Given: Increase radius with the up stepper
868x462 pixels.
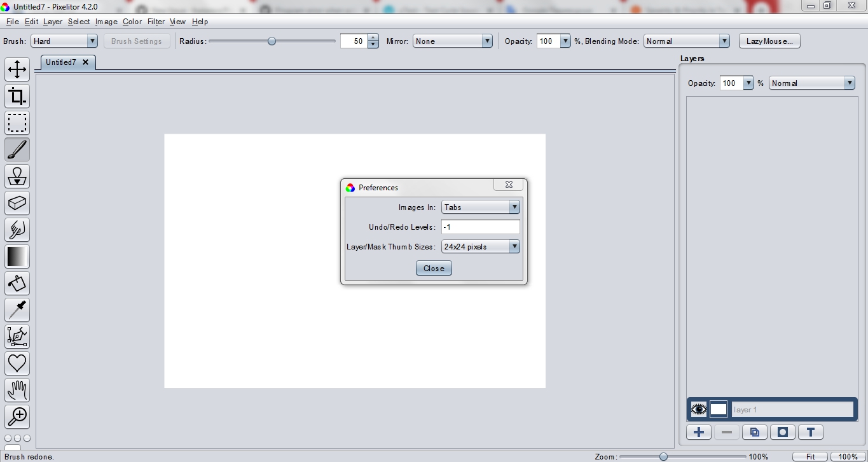Looking at the screenshot, I should tap(373, 38).
